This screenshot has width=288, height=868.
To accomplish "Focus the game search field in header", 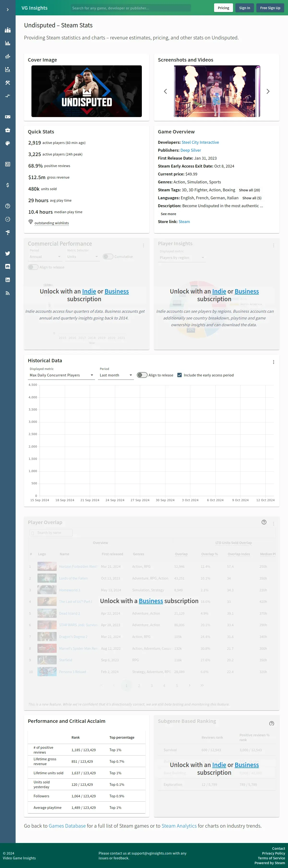I will [x=131, y=8].
